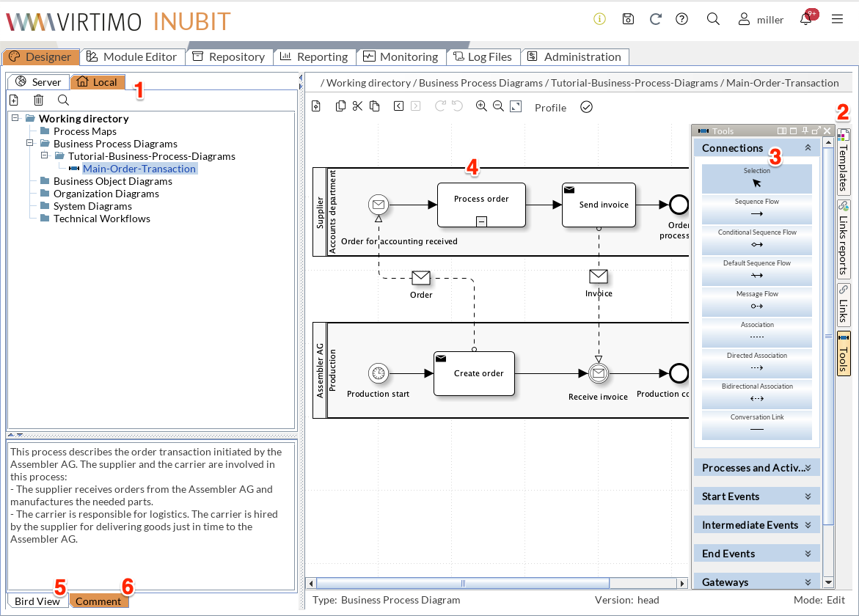
Task: Open the Comment tab at bottom left
Action: pos(100,601)
